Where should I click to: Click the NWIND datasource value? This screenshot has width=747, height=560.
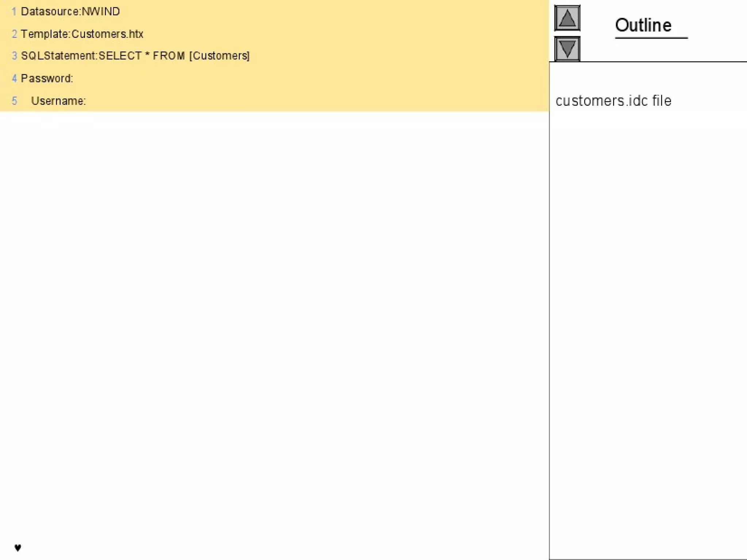[x=101, y=12]
